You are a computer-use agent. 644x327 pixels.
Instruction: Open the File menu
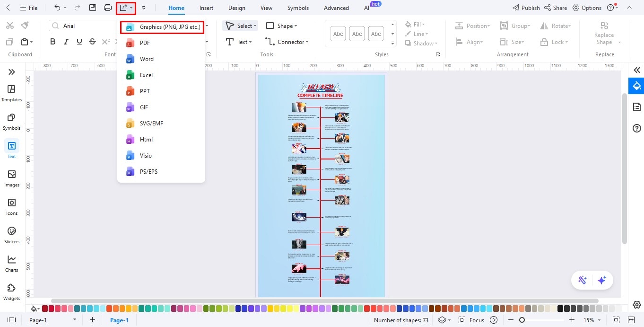29,8
